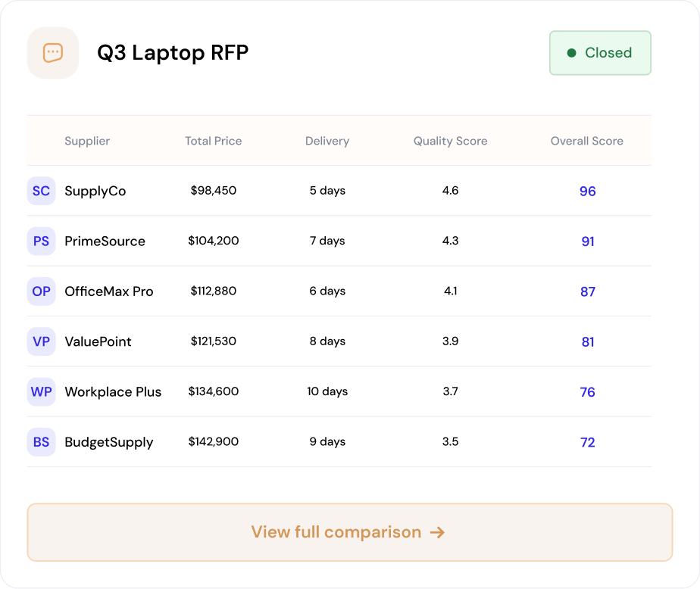Open SupplyCo overall score 96
Viewport: 700px width, 589px height.
click(588, 191)
